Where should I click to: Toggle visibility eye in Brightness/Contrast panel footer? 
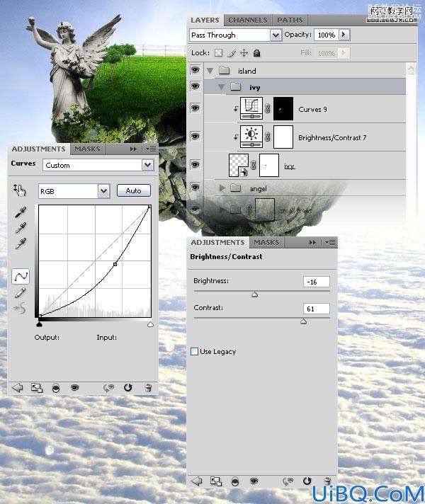(x=254, y=481)
